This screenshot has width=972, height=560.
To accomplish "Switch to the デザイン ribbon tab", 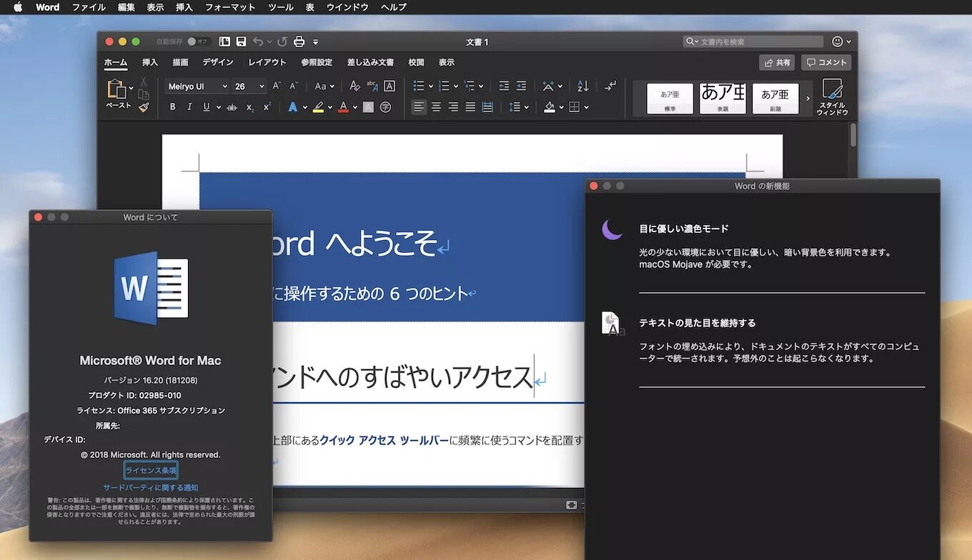I will pyautogui.click(x=218, y=63).
